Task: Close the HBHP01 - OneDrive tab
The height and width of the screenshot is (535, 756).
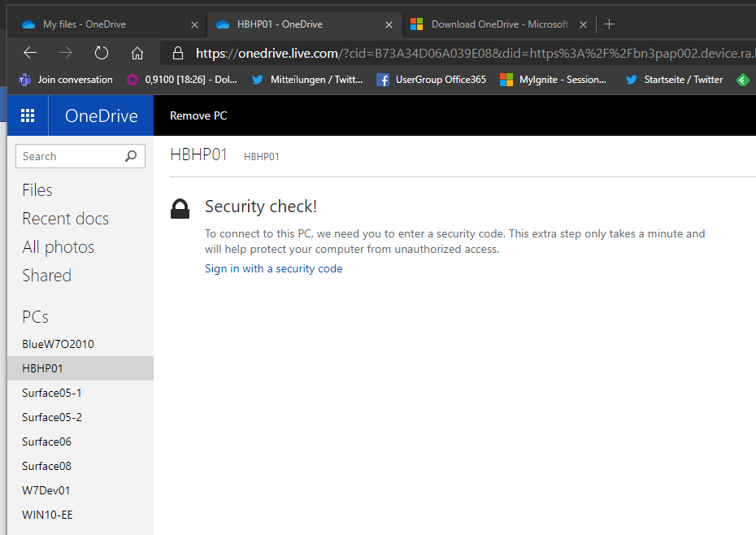Action: (389, 24)
